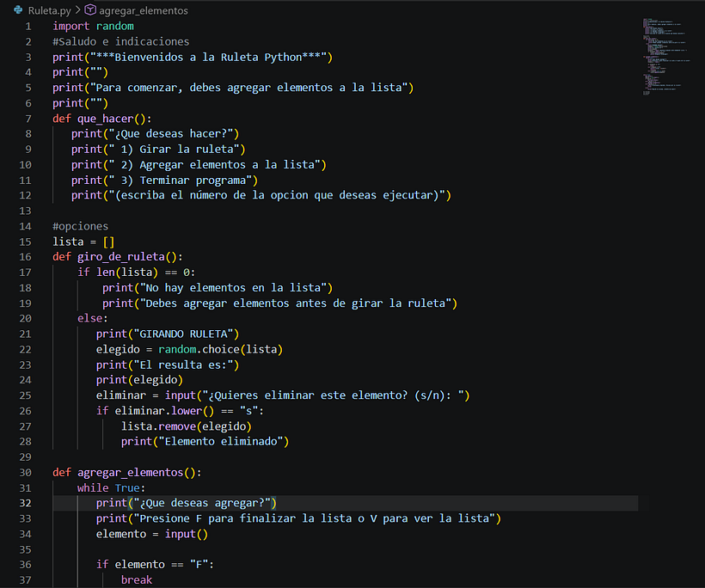Image resolution: width=705 pixels, height=588 pixels.
Task: Click the '#opciones' comment line
Action: tap(81, 226)
